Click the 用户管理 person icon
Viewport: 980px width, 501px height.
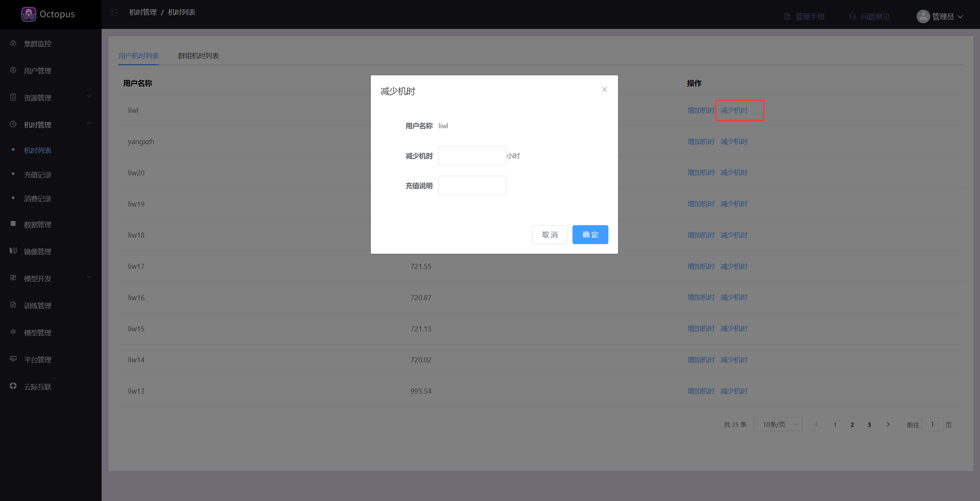point(13,70)
